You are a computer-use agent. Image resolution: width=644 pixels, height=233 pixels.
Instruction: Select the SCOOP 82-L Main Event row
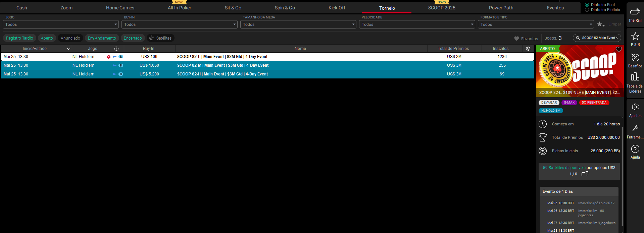tap(267, 57)
